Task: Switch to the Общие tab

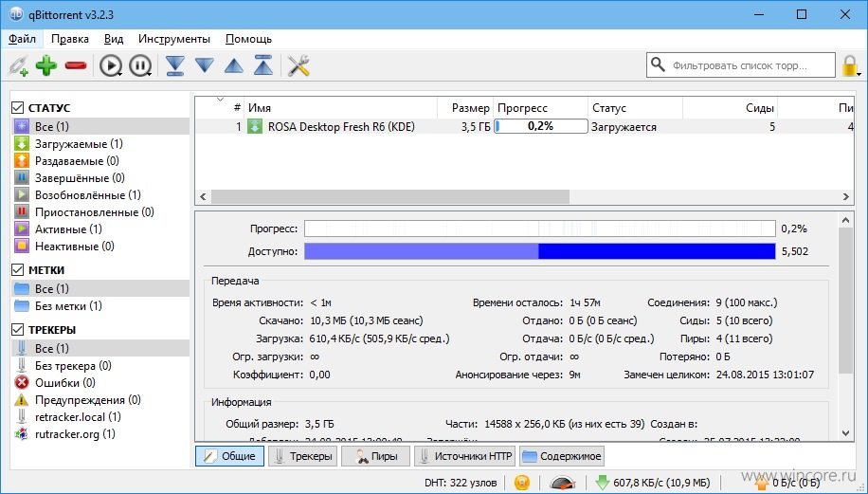Action: (x=229, y=456)
